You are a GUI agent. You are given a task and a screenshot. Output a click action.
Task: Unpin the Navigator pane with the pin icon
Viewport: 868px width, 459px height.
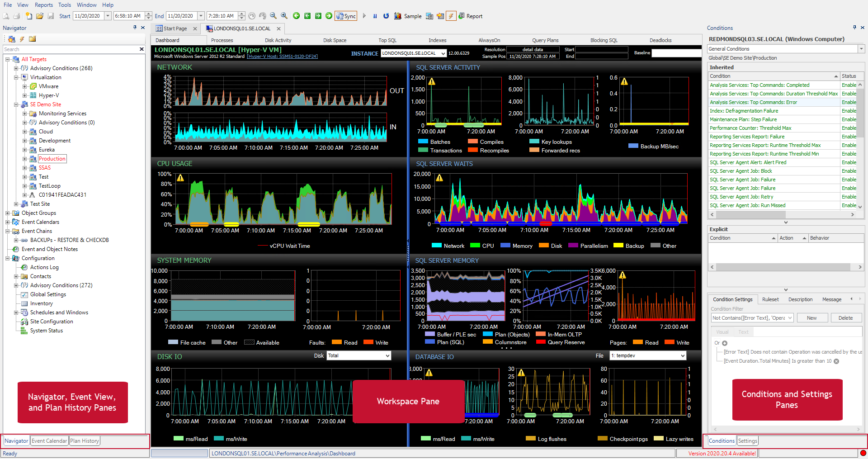[134, 27]
